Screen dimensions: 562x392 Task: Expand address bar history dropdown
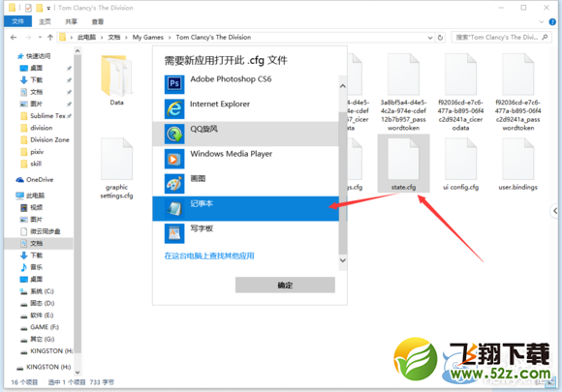pos(430,37)
